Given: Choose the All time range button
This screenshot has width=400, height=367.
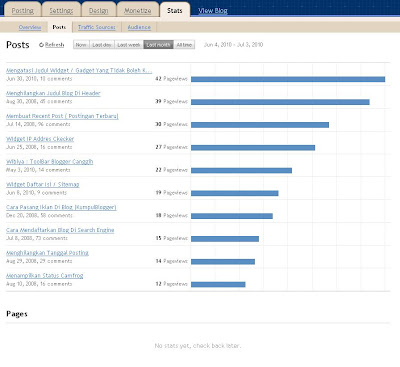Looking at the screenshot, I should [x=184, y=45].
